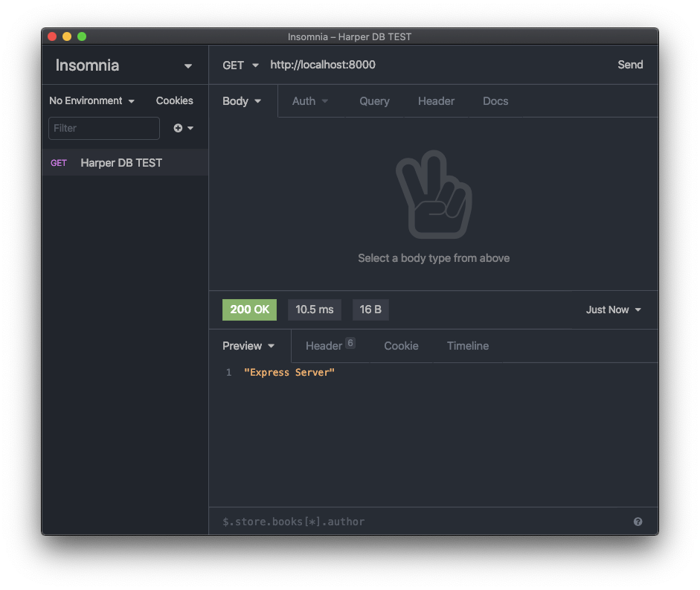Image resolution: width=700 pixels, height=590 pixels.
Task: Click the 200 OK status tag
Action: [249, 310]
